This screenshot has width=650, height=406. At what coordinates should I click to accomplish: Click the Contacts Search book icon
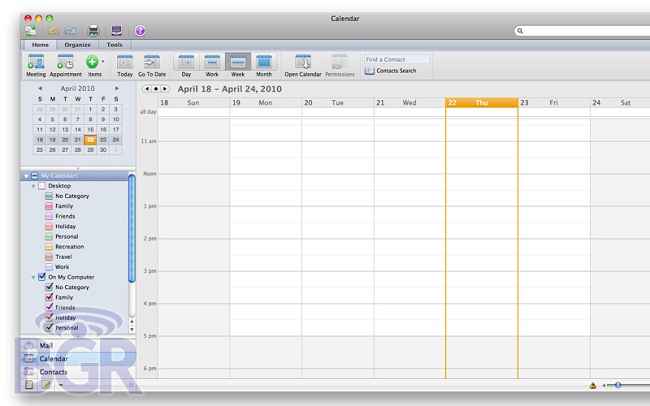[369, 71]
